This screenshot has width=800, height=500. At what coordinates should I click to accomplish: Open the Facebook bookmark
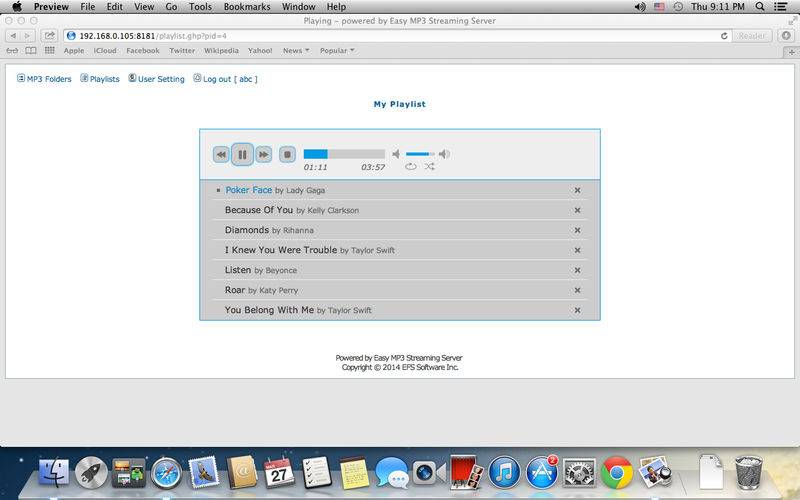point(143,51)
